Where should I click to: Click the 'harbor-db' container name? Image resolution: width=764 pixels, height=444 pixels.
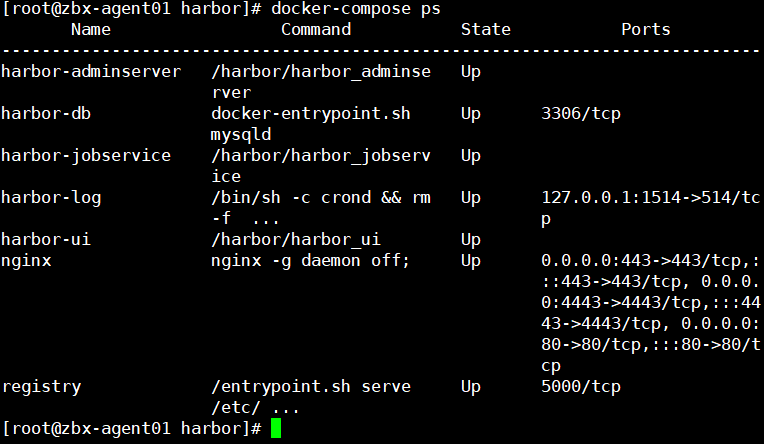pos(46,114)
